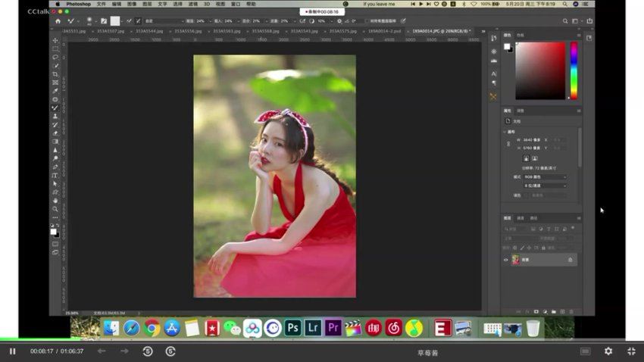Open the 文件 menu
Screen dimensions: 644x362
coord(101,4)
